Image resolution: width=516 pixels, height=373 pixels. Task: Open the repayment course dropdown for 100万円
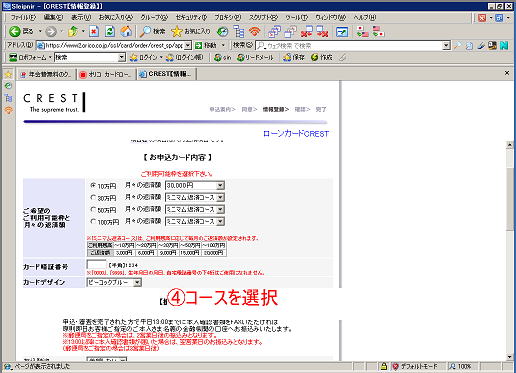pos(195,221)
